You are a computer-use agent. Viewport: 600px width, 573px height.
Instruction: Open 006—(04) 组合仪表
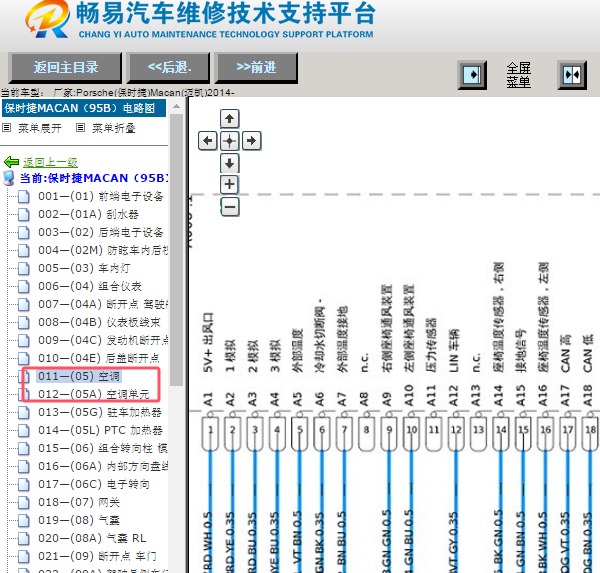click(x=90, y=286)
